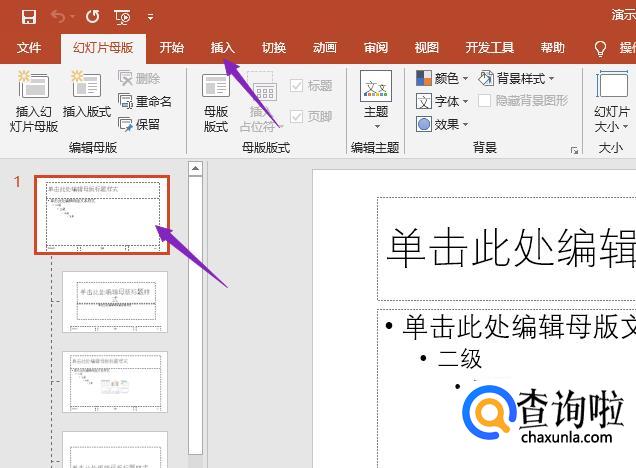Viewport: 636px width, 468px height.
Task: Click the 重命名 button
Action: coord(145,101)
